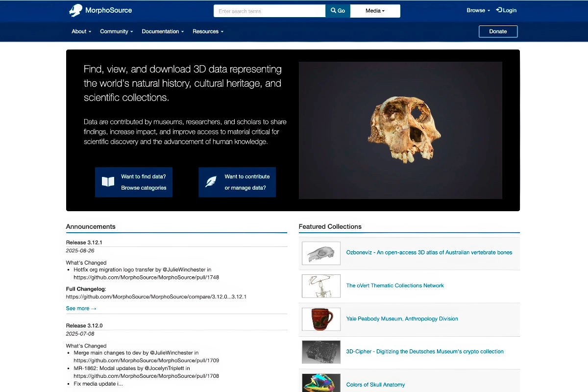
Task: Open the Resources menu
Action: [x=208, y=31]
